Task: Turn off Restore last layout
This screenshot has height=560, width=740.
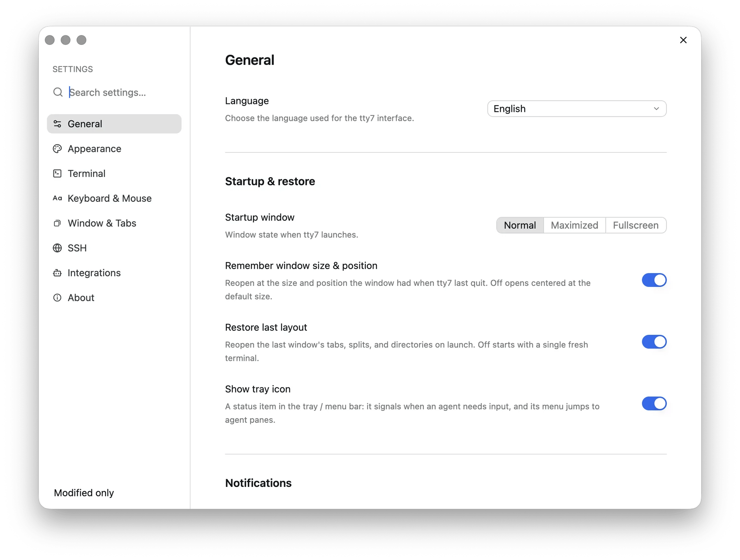Action: 654,342
